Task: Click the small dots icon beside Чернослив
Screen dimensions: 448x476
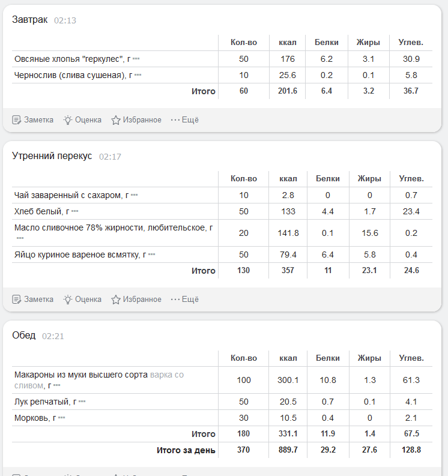Action: tap(138, 75)
